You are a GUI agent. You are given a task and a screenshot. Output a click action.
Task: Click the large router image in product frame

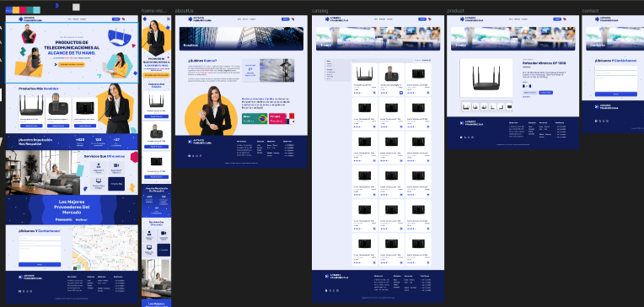click(x=486, y=78)
